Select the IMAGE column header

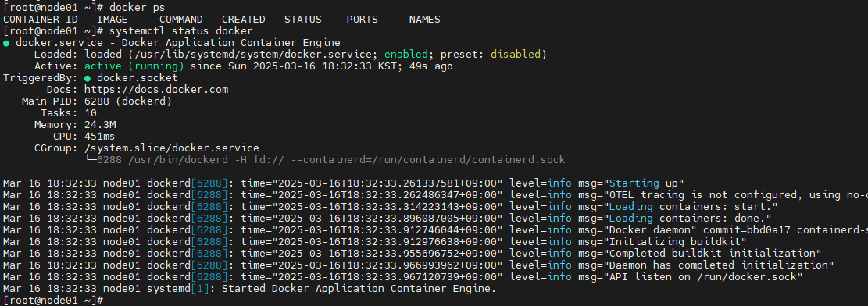(113, 20)
